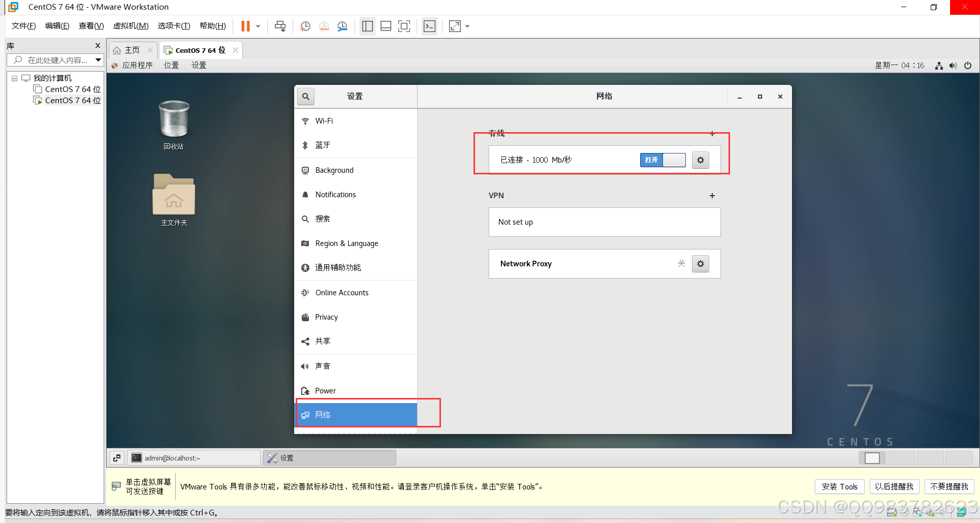Viewport: 980px width, 523px height.
Task: Switch to admin@localhost terminal in taskbar
Action: point(194,458)
